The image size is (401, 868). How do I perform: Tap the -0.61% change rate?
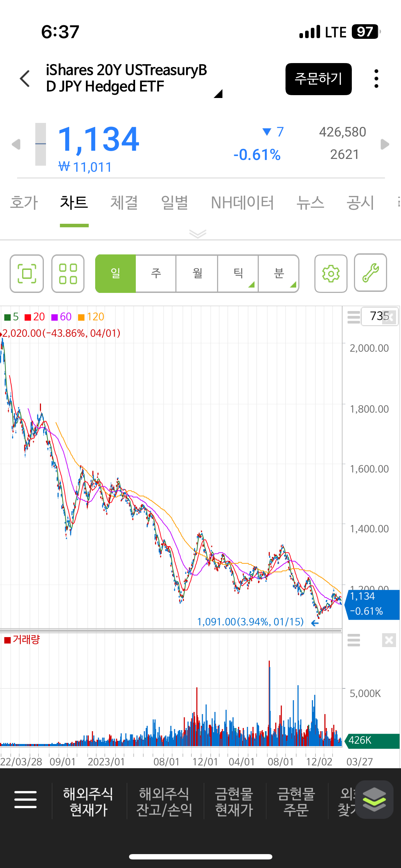point(257,155)
